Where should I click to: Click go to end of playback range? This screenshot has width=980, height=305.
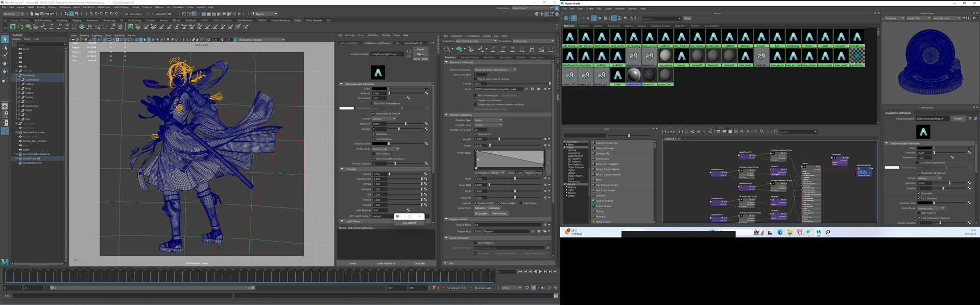click(555, 272)
